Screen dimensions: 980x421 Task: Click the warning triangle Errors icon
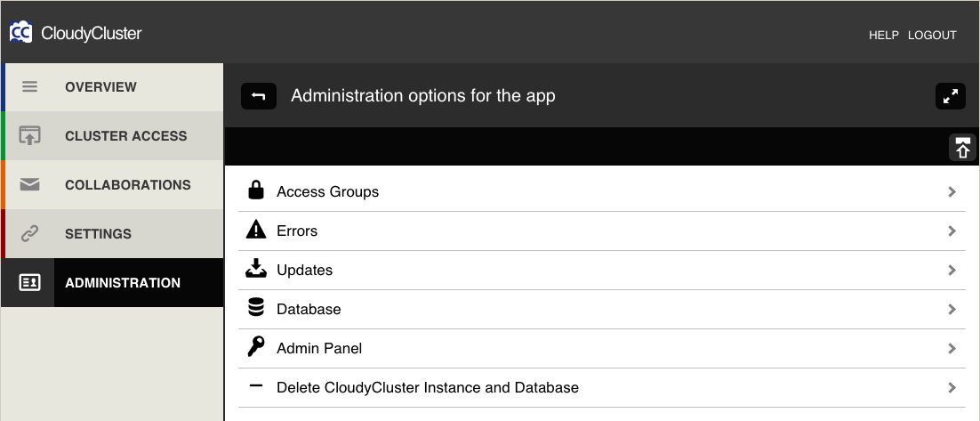pyautogui.click(x=256, y=231)
